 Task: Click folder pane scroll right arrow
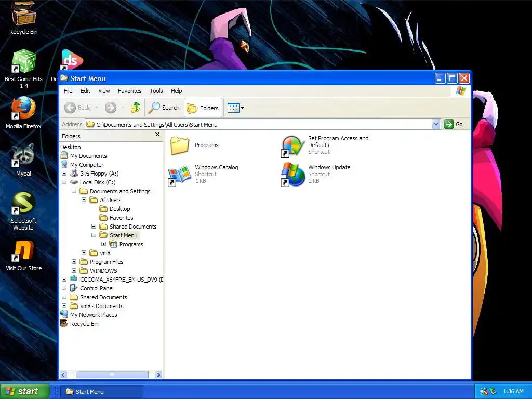(x=158, y=375)
